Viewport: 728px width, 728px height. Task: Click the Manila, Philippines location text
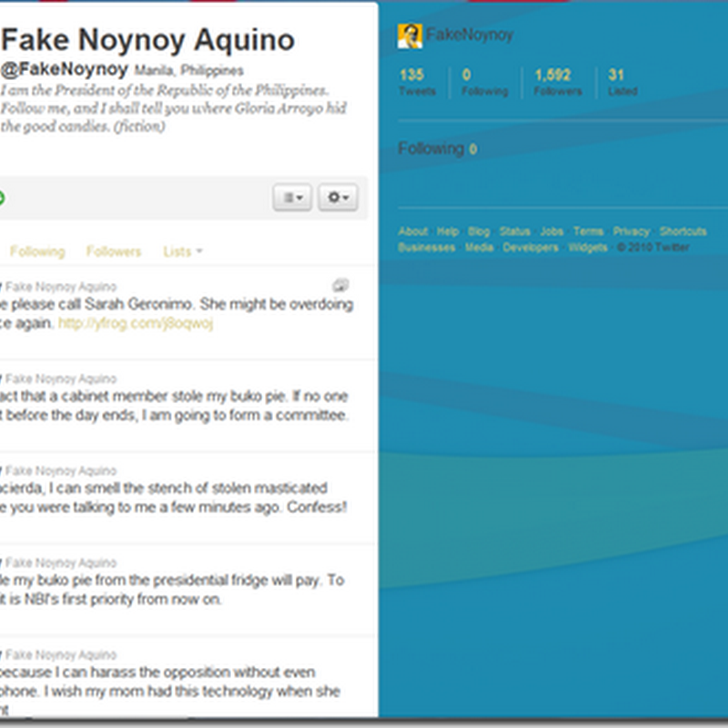(x=188, y=71)
